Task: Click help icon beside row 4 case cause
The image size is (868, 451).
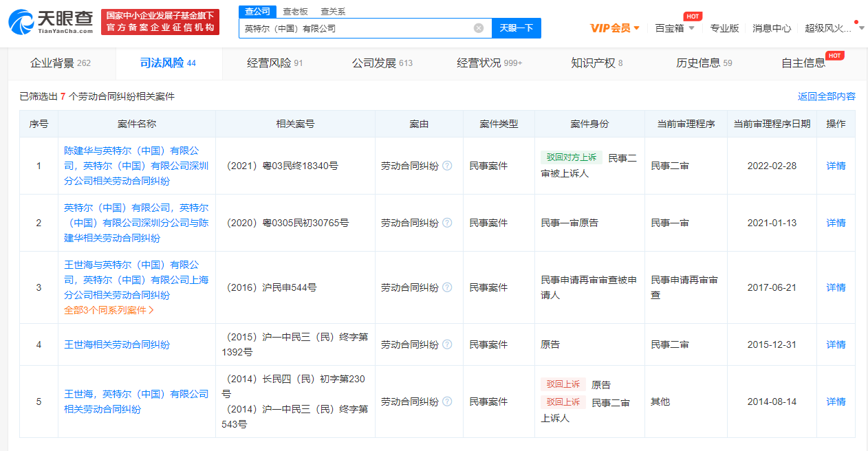Action: coord(447,344)
